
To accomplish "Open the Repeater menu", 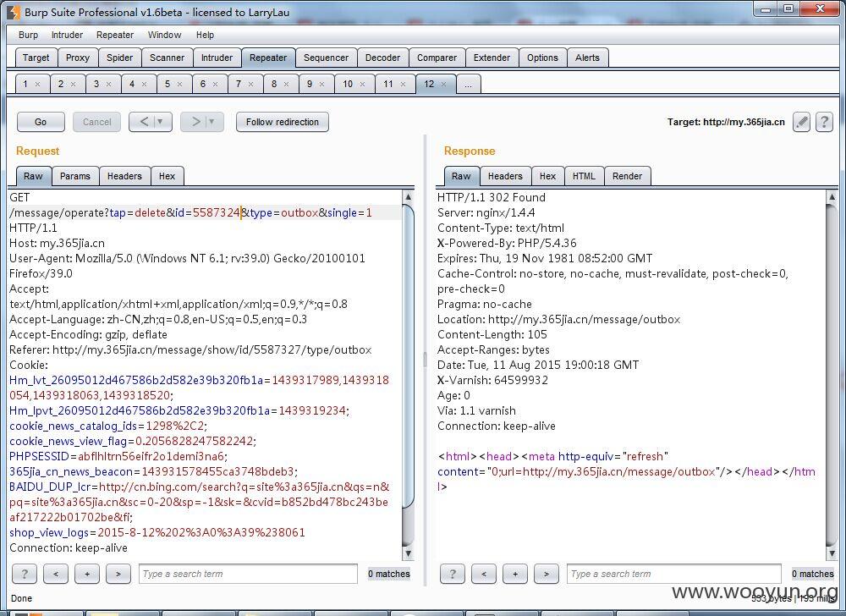I will tap(115, 35).
